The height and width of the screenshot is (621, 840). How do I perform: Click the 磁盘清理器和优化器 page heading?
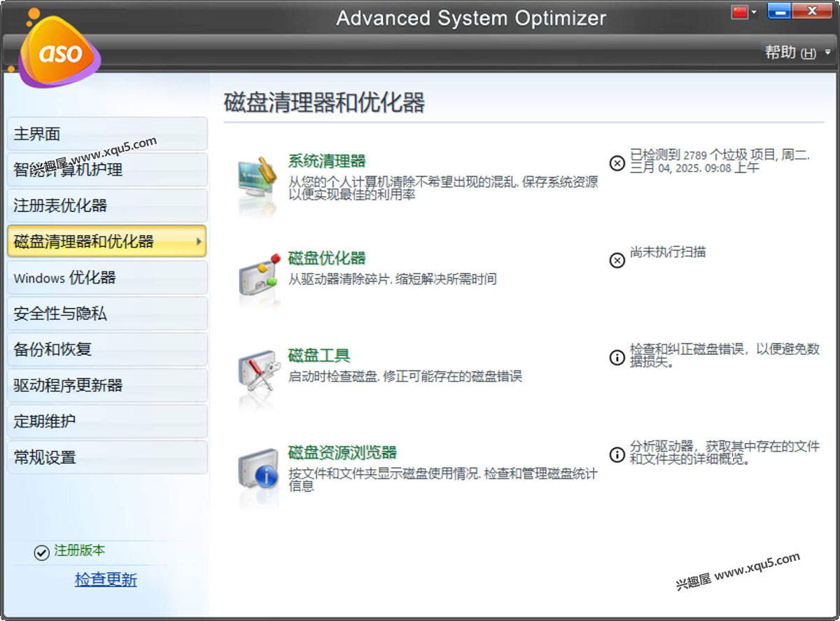[325, 103]
